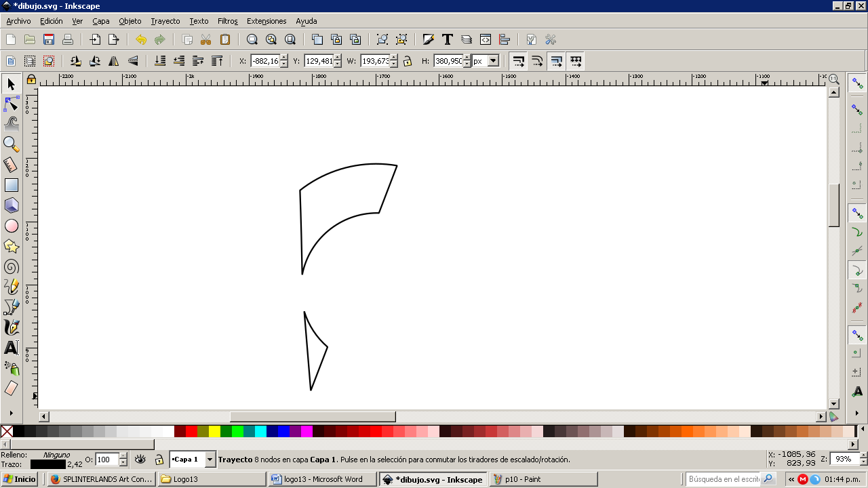868x488 pixels.
Task: Activate the Text tool in toolbox
Action: tap(12, 348)
